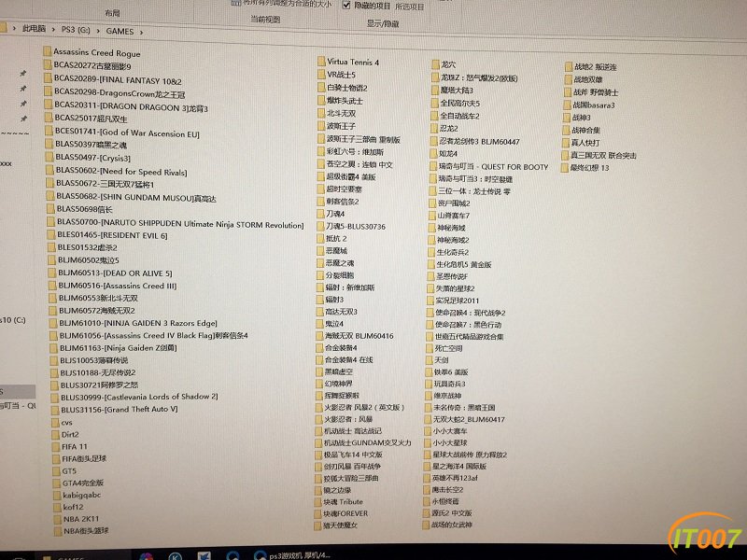The width and height of the screenshot is (747, 560).
Task: Click the 高达无双3 folder icon
Action: [x=320, y=312]
